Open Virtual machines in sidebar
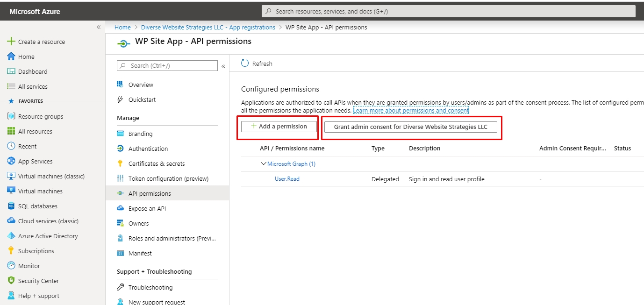Image resolution: width=644 pixels, height=305 pixels. [x=52, y=191]
